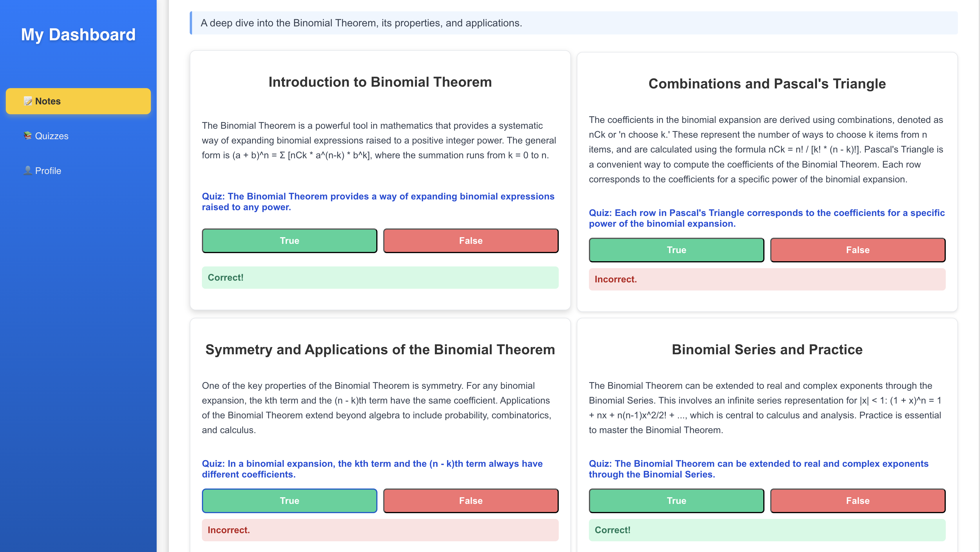Screen dimensions: 980x552
Task: Answer False for the Introduction to Binomial Theorem quiz
Action: tap(471, 241)
